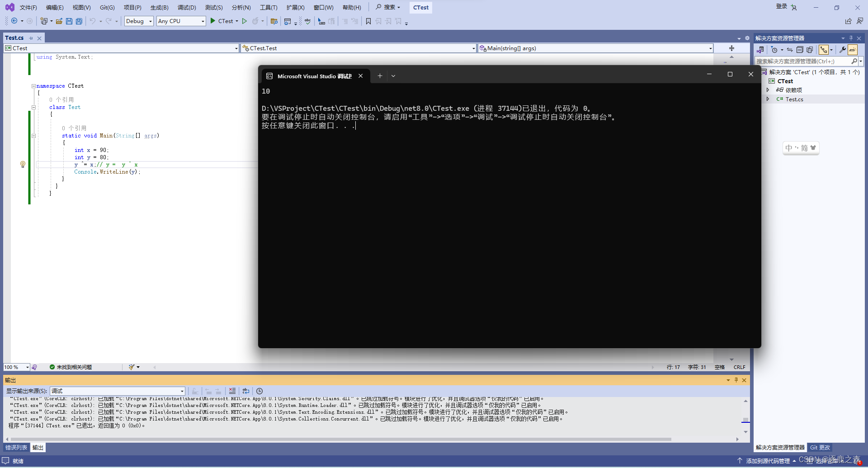Click the pending changes filter clock icon

[x=774, y=50]
